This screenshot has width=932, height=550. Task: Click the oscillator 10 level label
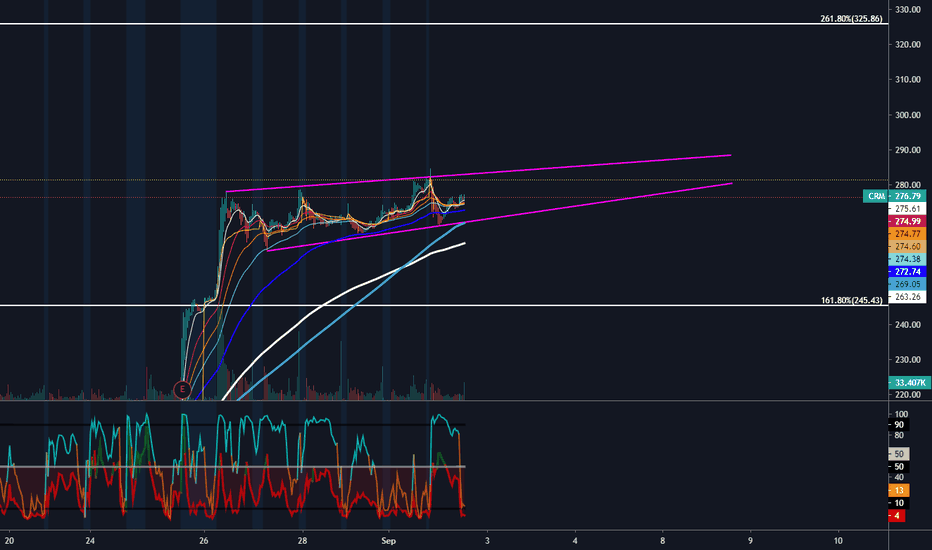[x=899, y=503]
